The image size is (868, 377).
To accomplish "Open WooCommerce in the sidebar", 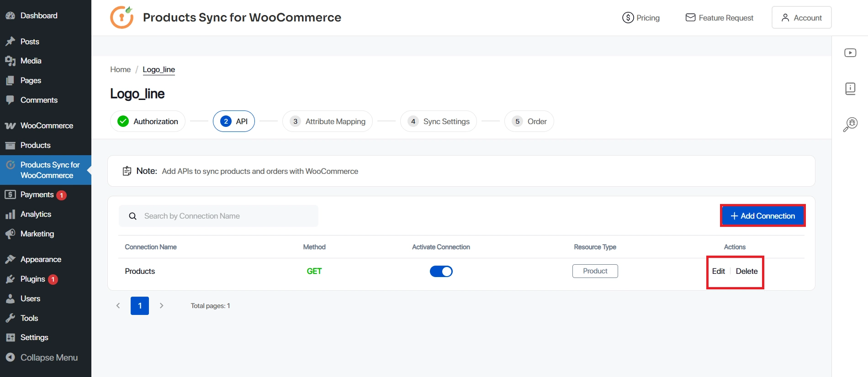I will coord(46,126).
